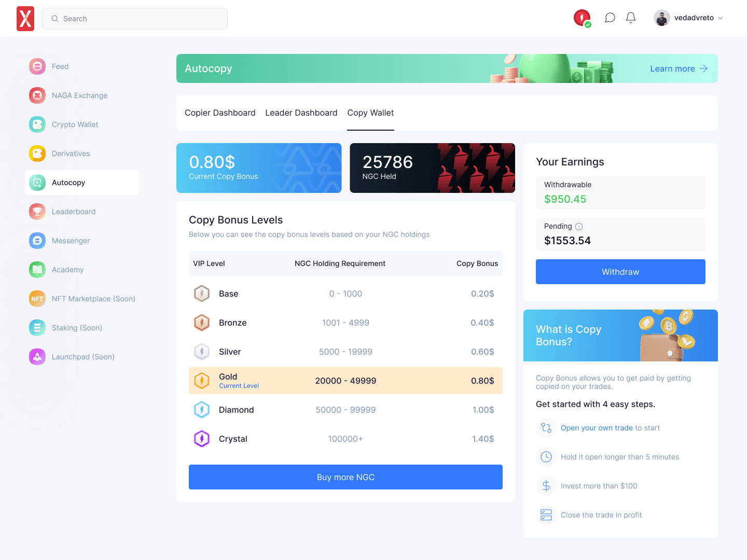
Task: Focus the Search input field
Action: 135,19
